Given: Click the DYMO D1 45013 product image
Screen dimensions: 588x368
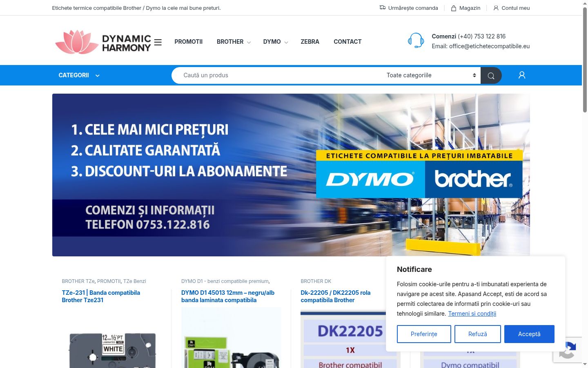Looking at the screenshot, I should [231, 338].
